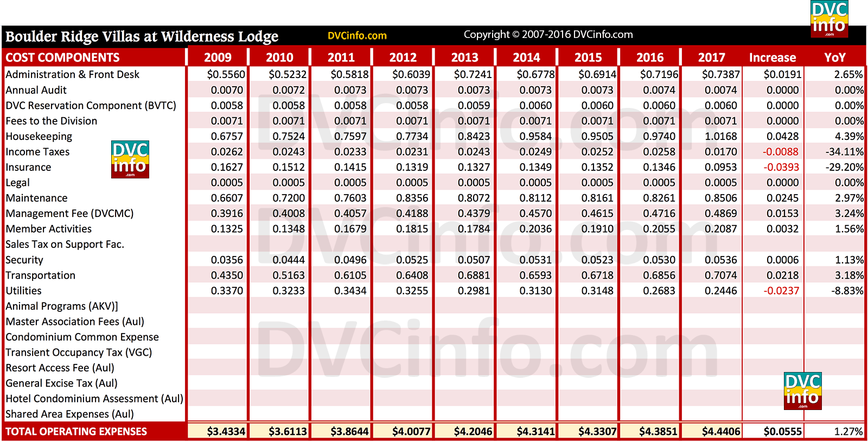Click Administration 2009 value $0.5560

pos(226,74)
